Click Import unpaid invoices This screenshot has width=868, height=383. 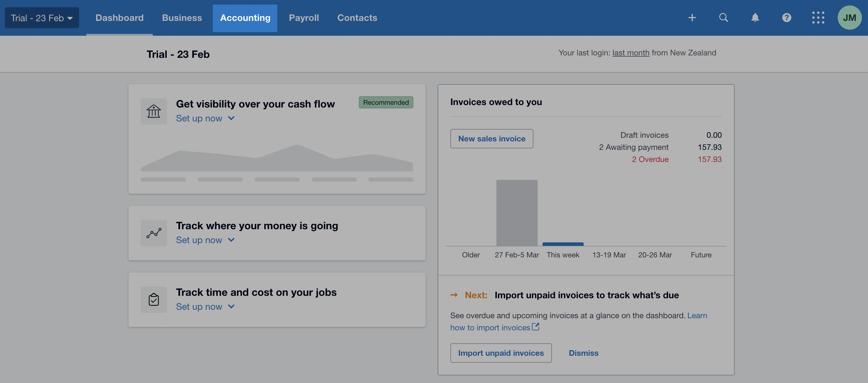[501, 353]
